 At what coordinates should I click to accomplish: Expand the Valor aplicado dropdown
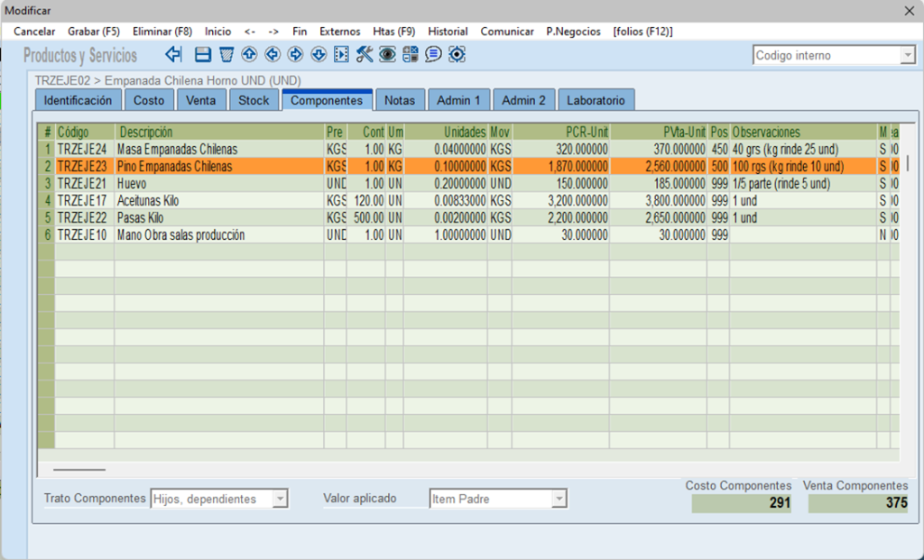[x=559, y=499]
